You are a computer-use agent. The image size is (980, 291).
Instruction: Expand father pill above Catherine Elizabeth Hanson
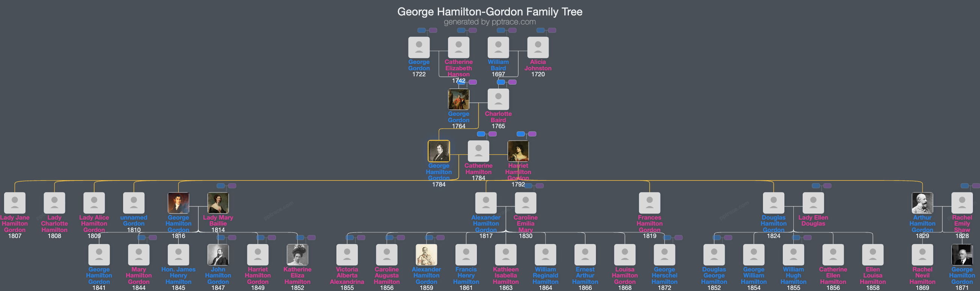(x=461, y=30)
